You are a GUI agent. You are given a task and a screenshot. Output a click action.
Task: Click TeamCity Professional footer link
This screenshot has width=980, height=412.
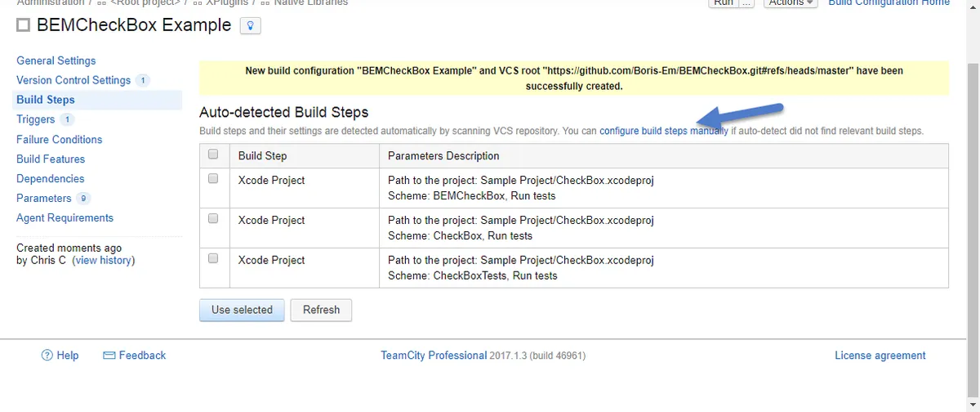pos(434,356)
